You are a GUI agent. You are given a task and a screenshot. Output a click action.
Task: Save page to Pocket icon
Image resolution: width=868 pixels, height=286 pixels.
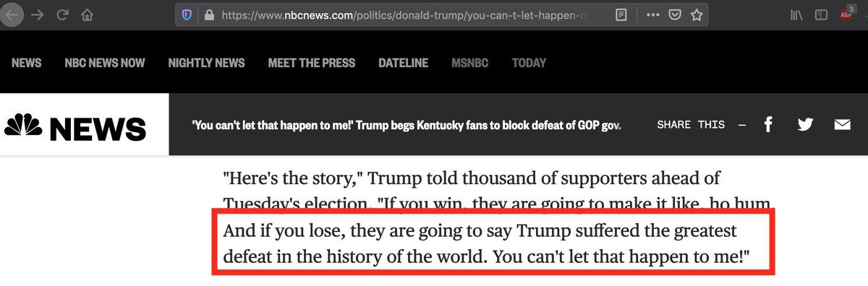coord(674,14)
